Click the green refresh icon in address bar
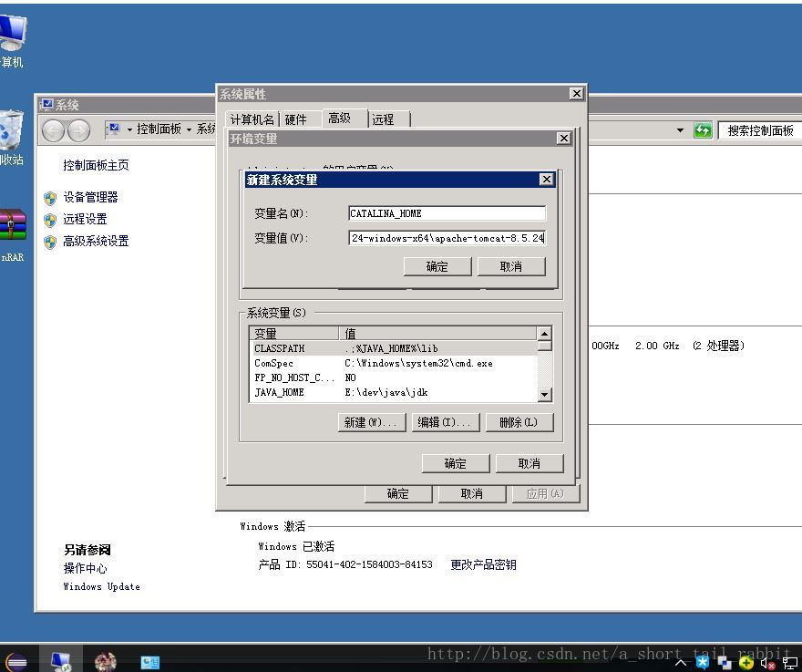802x672 pixels. [703, 130]
